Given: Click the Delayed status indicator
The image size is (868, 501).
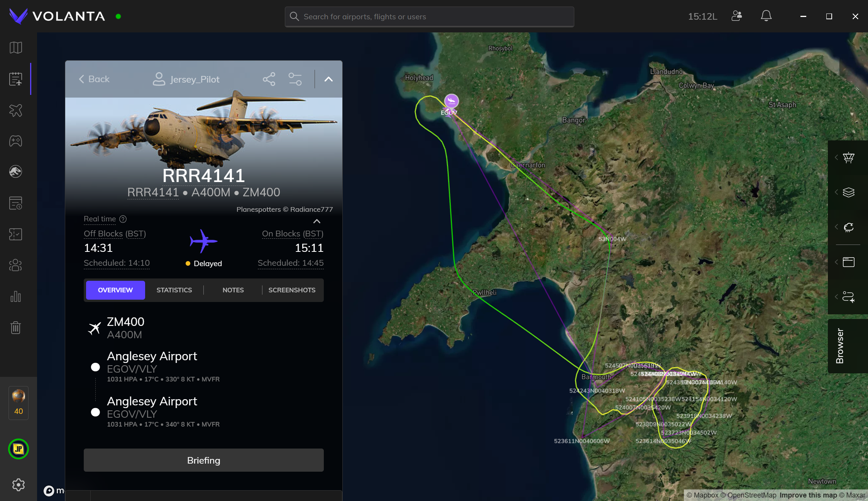Looking at the screenshot, I should click(204, 263).
